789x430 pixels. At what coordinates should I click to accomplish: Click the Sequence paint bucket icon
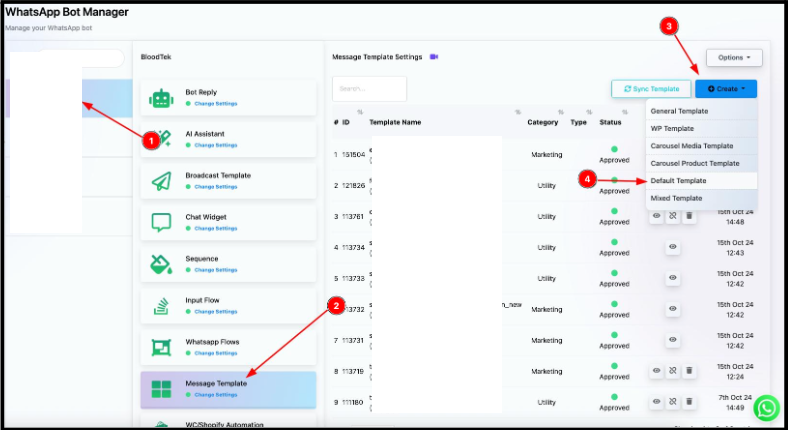[x=161, y=264]
